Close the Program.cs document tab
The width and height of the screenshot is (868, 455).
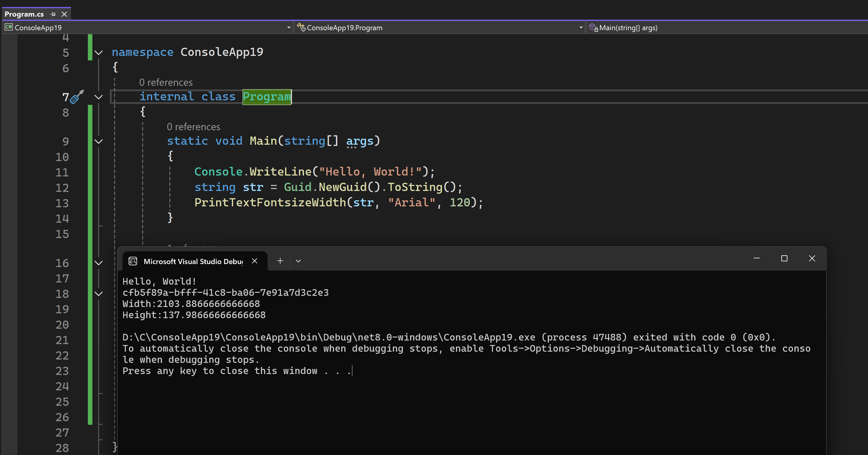pos(64,14)
